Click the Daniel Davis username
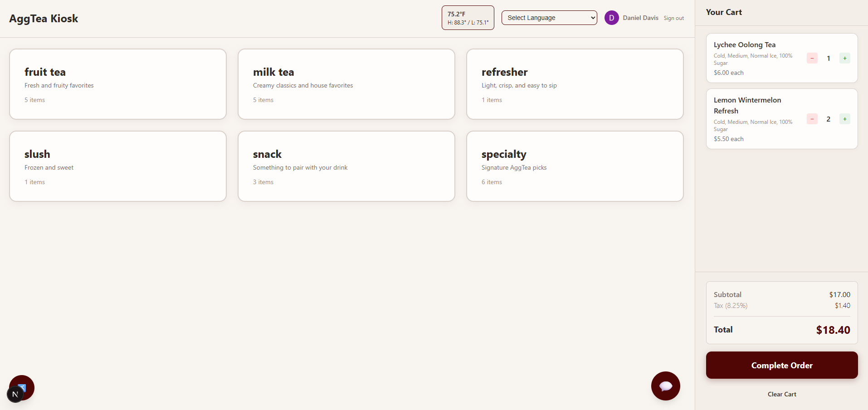 [x=640, y=18]
